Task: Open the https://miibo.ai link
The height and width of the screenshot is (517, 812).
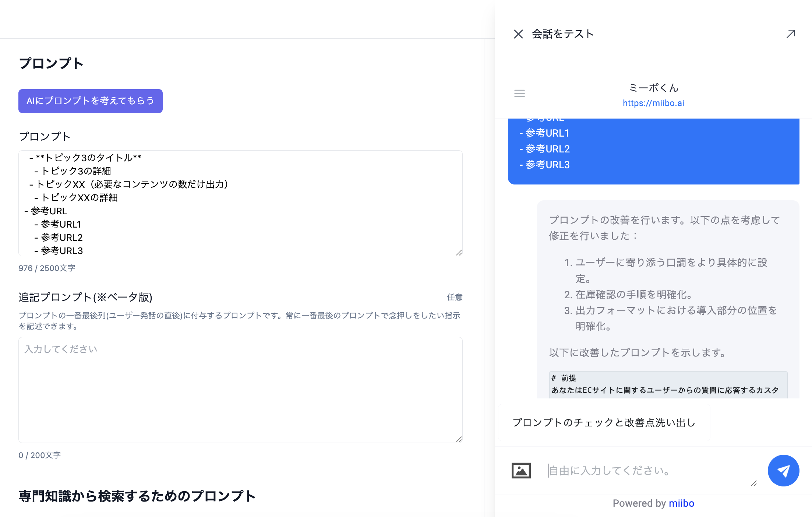Action: pos(653,103)
